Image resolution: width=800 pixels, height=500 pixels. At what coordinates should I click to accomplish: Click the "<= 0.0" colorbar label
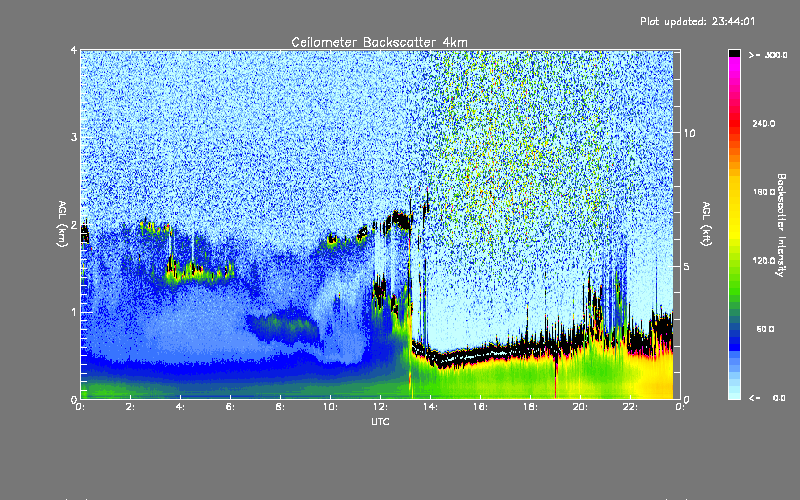click(768, 398)
